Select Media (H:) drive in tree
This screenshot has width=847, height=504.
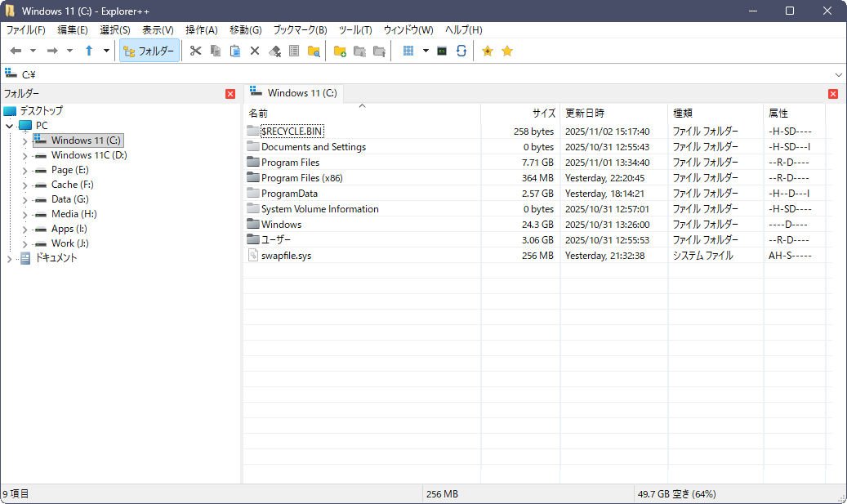(x=74, y=214)
